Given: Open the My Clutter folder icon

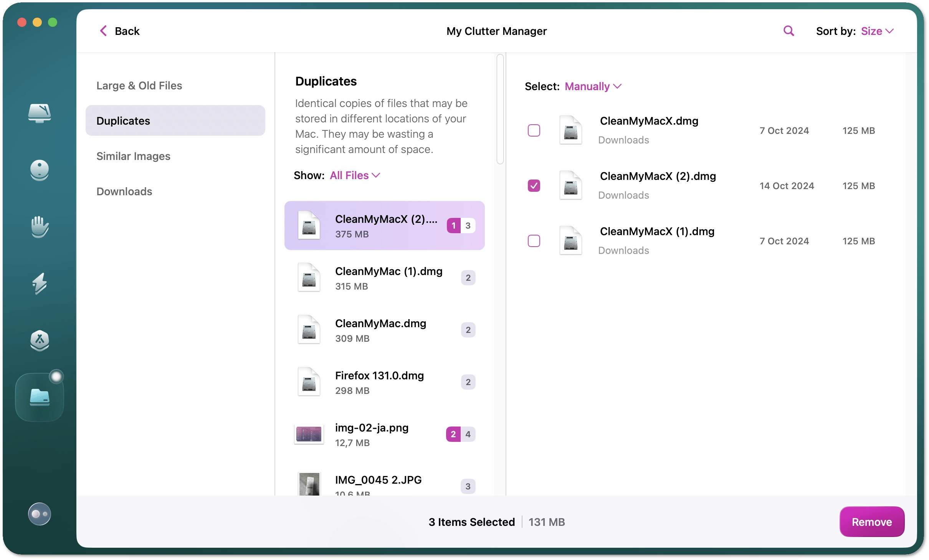Looking at the screenshot, I should tap(40, 397).
